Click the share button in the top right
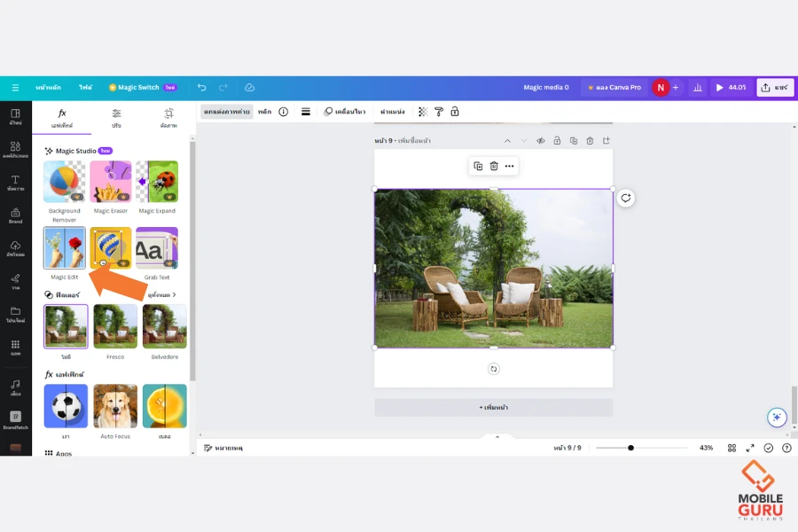The width and height of the screenshot is (798, 532). click(774, 88)
